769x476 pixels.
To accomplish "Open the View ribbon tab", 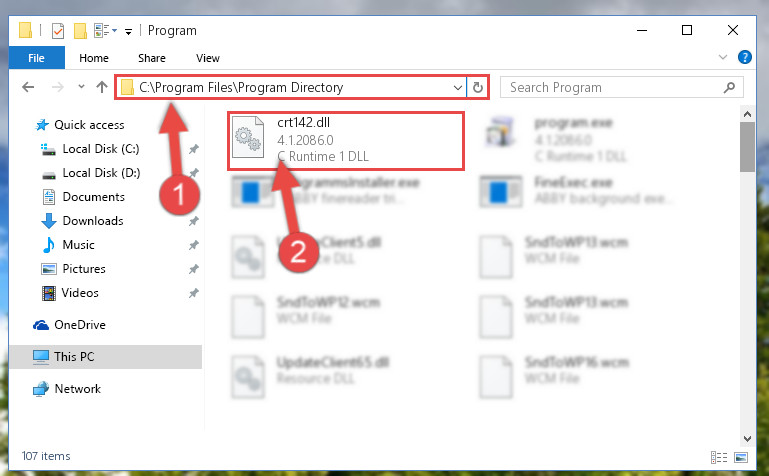I will tap(208, 58).
